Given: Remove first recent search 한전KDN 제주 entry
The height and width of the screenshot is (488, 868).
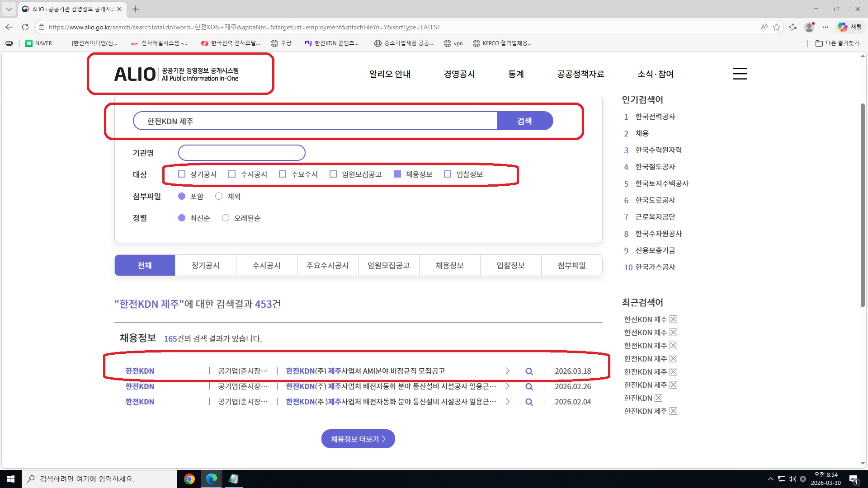Looking at the screenshot, I should coord(673,319).
